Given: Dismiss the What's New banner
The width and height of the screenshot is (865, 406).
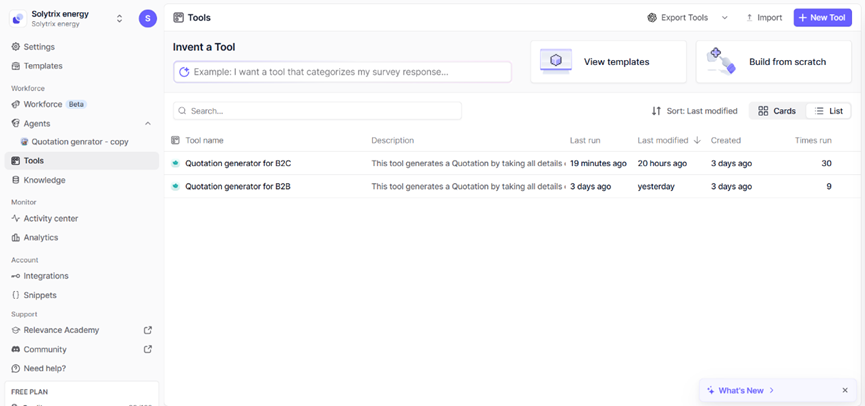Looking at the screenshot, I should point(845,391).
